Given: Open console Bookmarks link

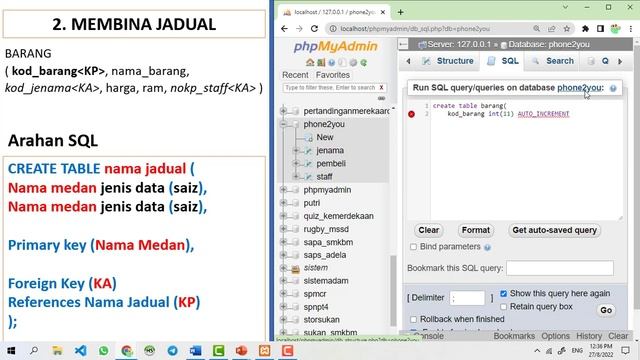Looking at the screenshot, I should (x=514, y=336).
